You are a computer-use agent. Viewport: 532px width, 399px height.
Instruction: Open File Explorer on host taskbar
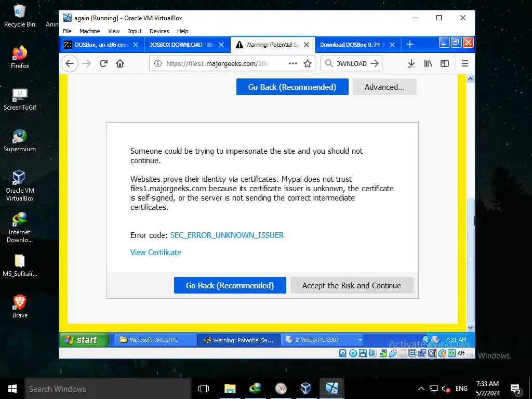[x=230, y=389]
